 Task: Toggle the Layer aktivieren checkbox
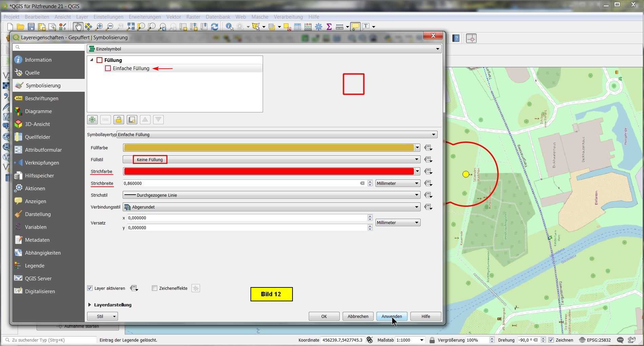90,288
